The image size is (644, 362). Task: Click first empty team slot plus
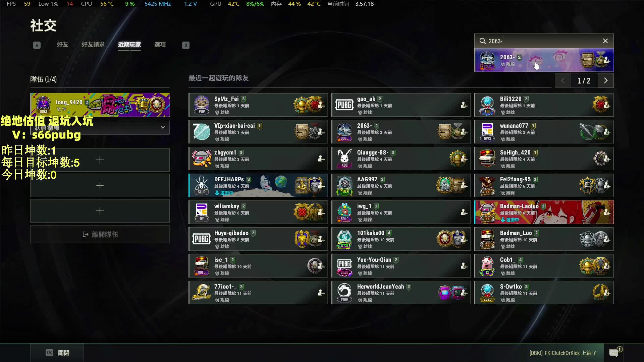(100, 160)
